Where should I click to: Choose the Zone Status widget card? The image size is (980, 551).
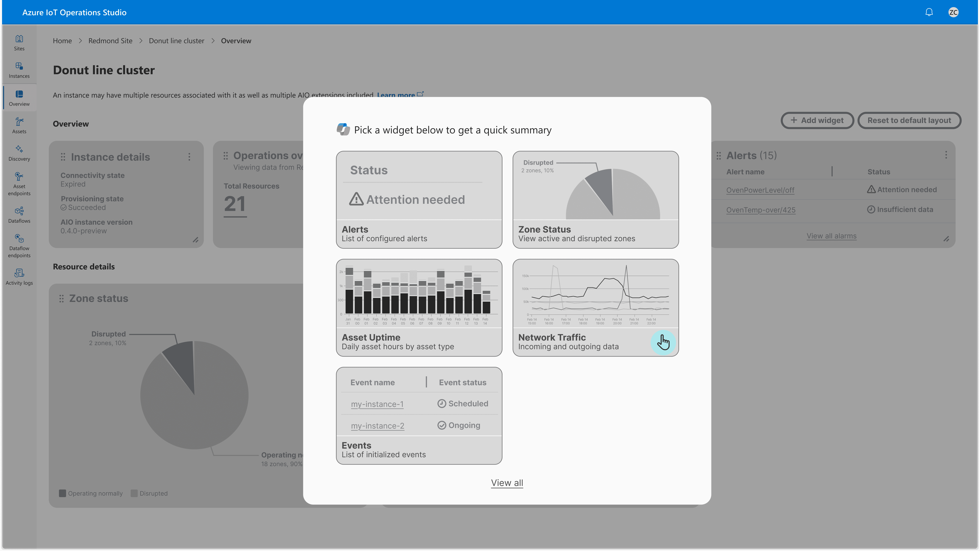[595, 199]
